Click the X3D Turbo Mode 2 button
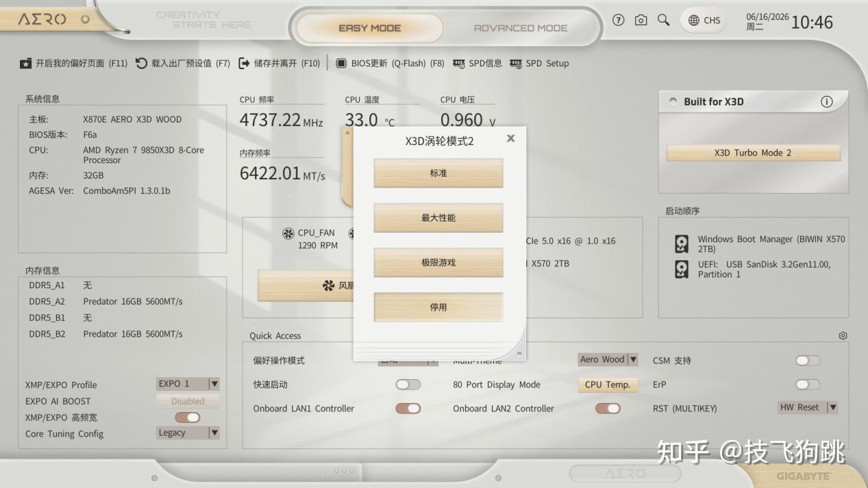Screen dimensions: 868x488 click(753, 153)
